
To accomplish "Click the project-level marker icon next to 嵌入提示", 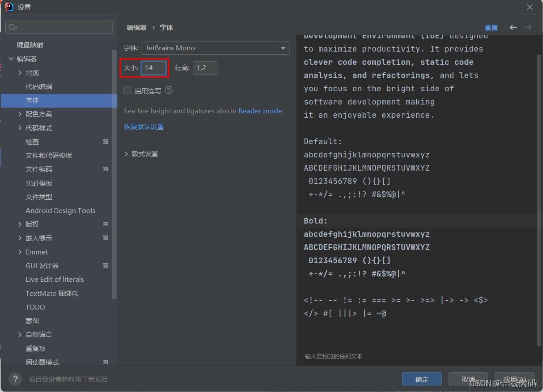I will point(105,238).
